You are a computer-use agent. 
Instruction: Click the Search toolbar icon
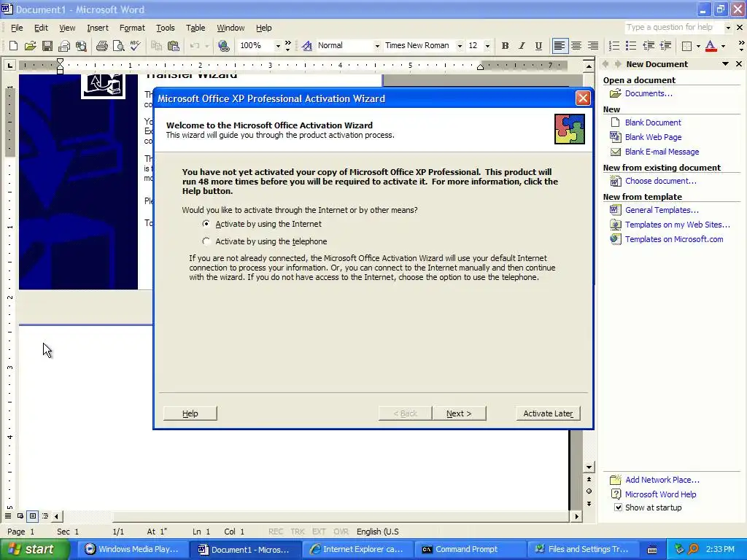click(x=81, y=46)
